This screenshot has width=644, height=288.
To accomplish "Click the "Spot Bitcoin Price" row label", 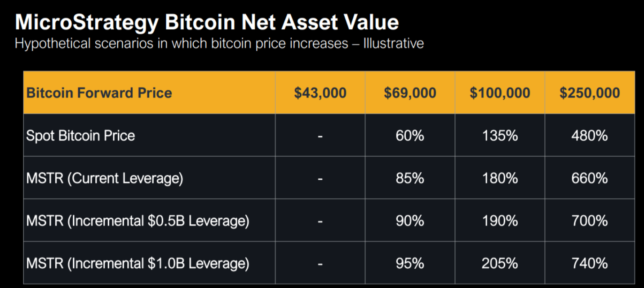I will 80,136.
